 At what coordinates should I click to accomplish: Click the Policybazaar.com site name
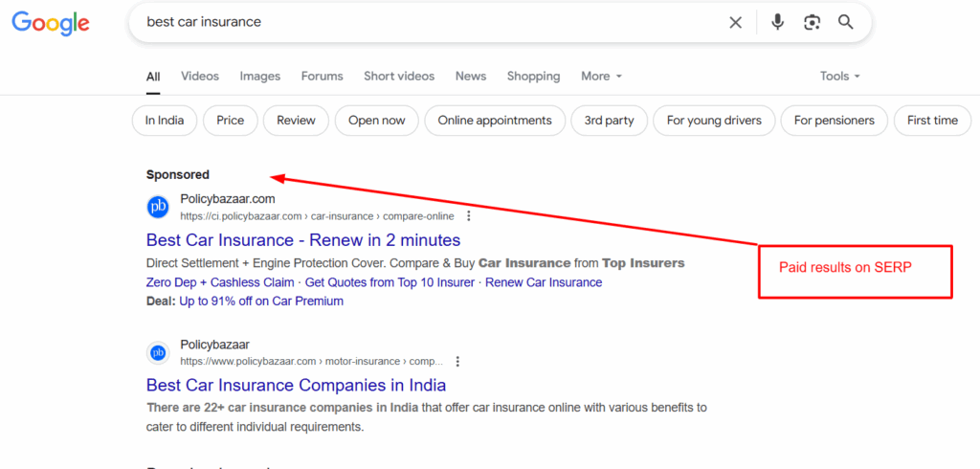[228, 199]
